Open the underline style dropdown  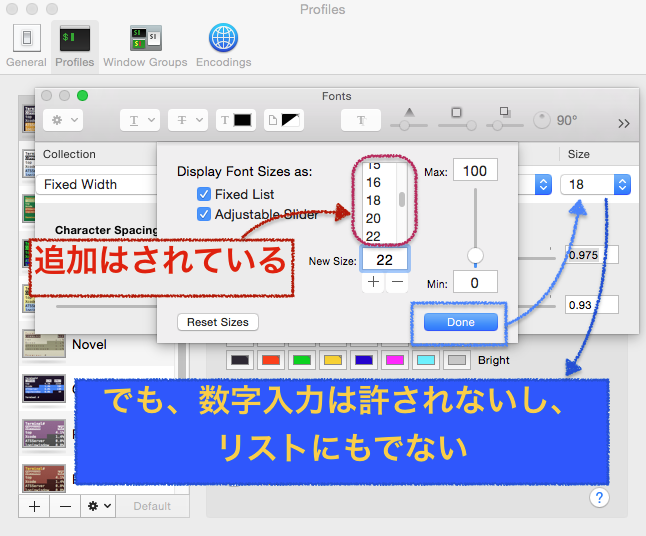click(x=140, y=120)
